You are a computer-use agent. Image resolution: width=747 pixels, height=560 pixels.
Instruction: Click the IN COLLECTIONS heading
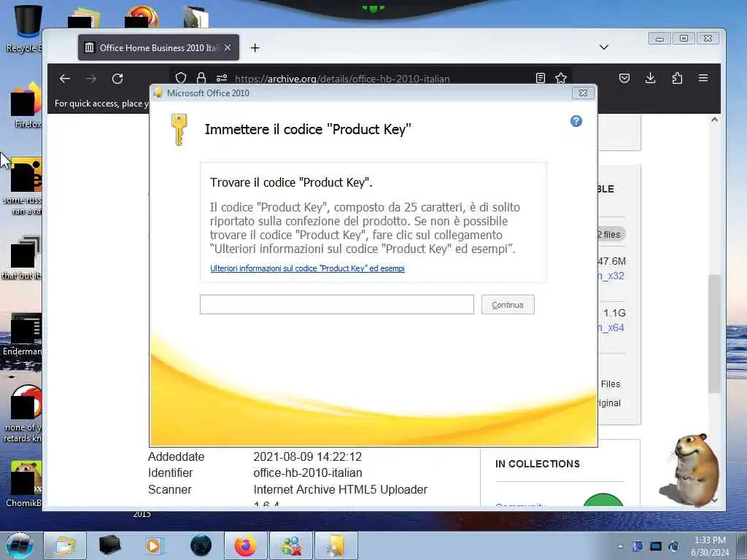pyautogui.click(x=538, y=464)
